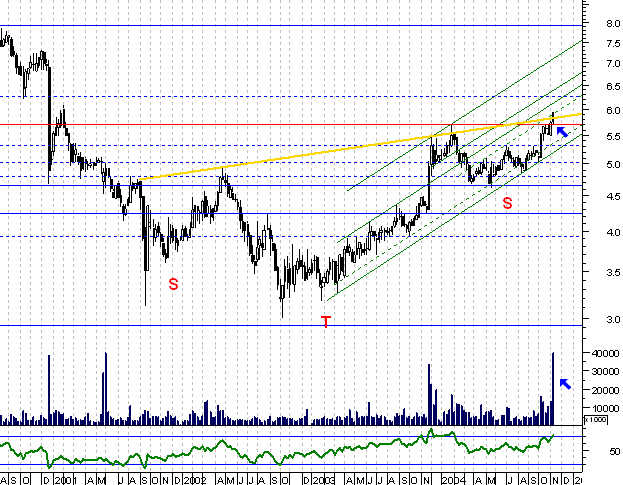623x485 pixels.
Task: Click the blue arrow in the volume panel
Action: coord(565,384)
